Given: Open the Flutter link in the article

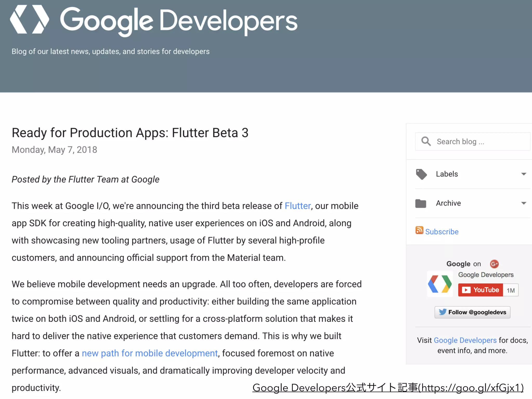Looking at the screenshot, I should (298, 206).
